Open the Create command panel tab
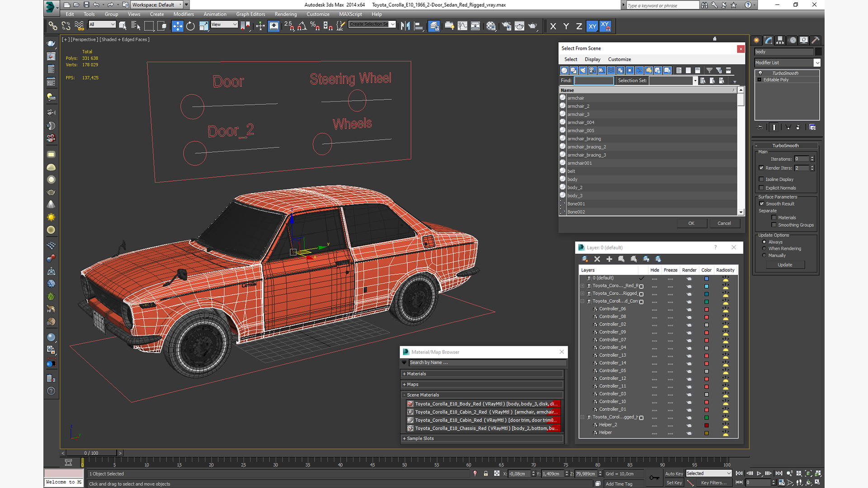Viewport: 868px width, 488px height. pyautogui.click(x=757, y=40)
